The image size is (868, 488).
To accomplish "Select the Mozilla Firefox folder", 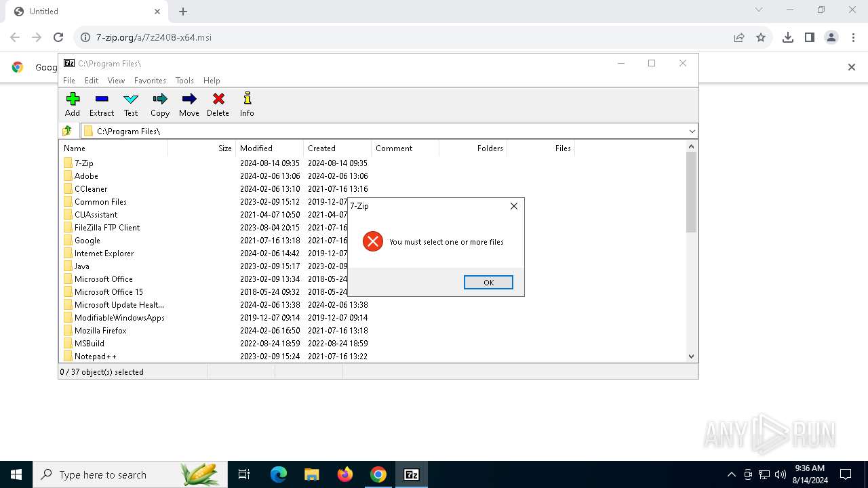I will click(100, 331).
